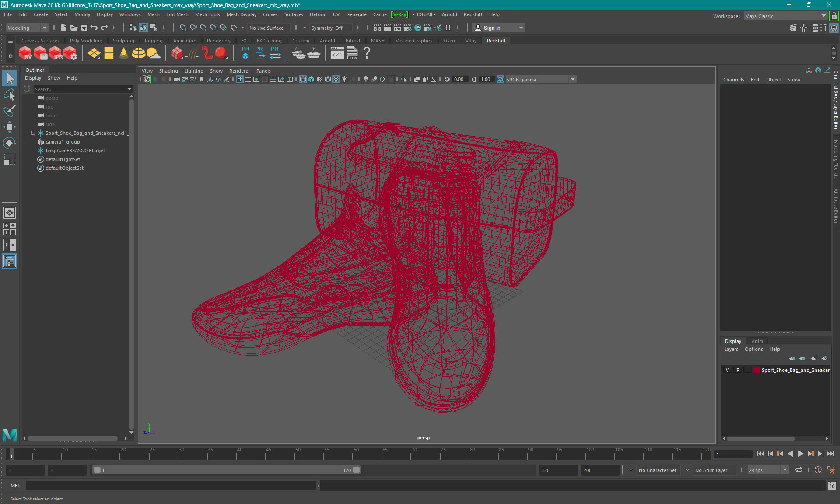Image resolution: width=840 pixels, height=504 pixels.
Task: Toggle layer visibility V for Sport_Shoe_Bag_and_Sneaker
Action: [x=727, y=370]
